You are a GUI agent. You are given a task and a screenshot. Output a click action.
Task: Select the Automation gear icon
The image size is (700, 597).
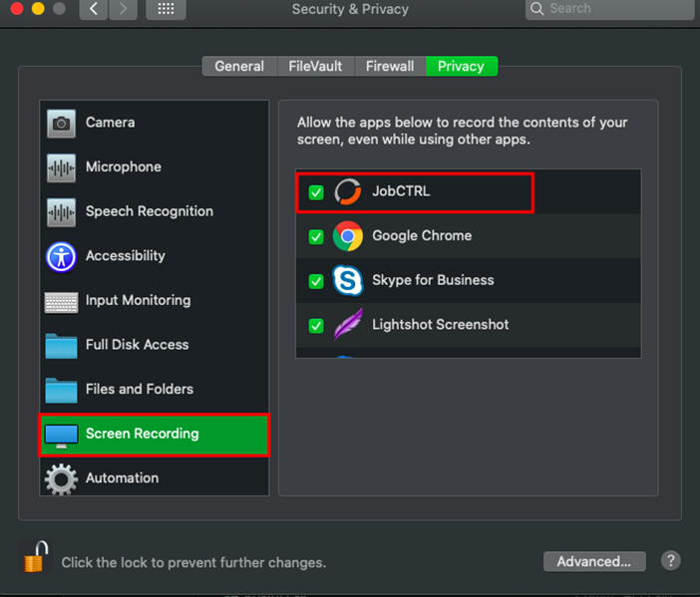61,478
